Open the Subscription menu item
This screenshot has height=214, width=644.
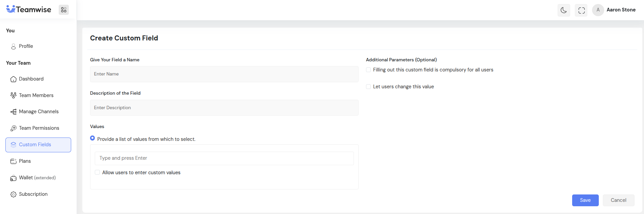pyautogui.click(x=33, y=194)
